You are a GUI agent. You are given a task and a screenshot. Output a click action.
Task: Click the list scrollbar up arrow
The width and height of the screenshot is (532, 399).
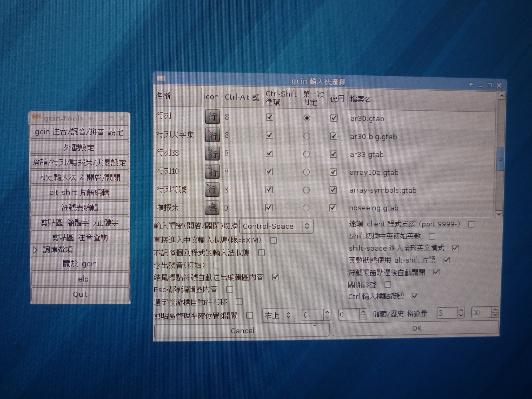coord(502,96)
